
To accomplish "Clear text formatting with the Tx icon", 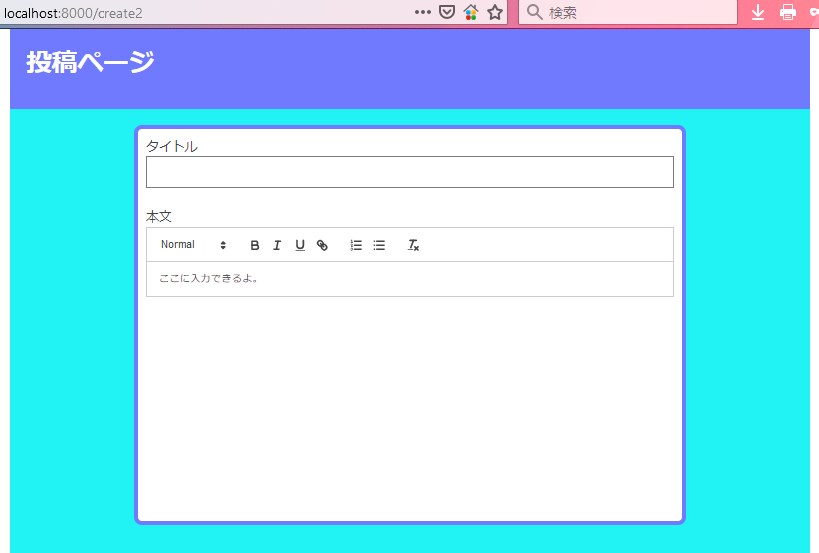I will pyautogui.click(x=413, y=245).
